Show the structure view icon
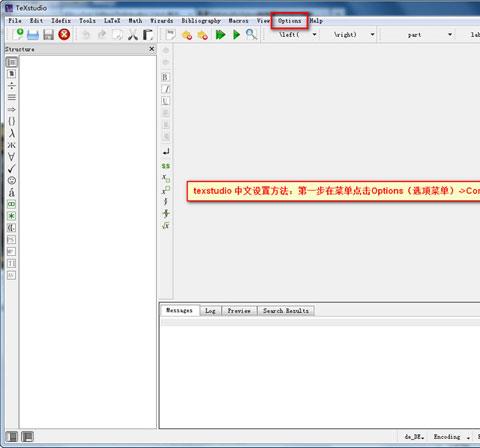Image resolution: width=480 pixels, height=448 pixels. (x=12, y=62)
